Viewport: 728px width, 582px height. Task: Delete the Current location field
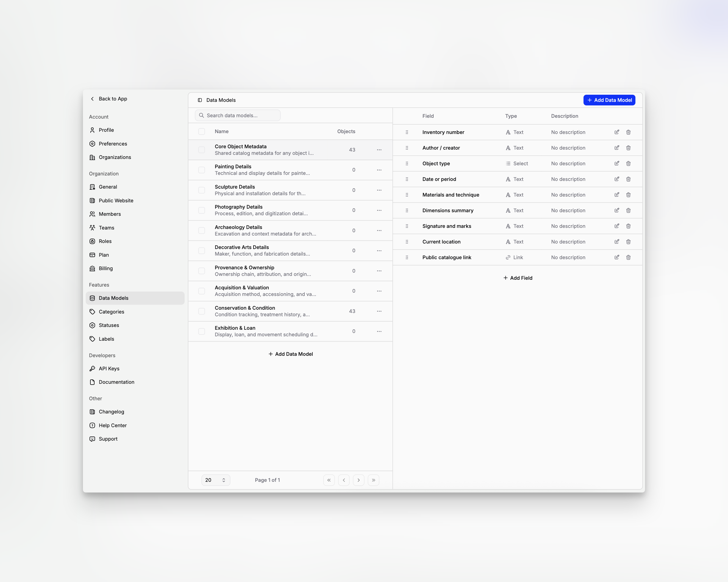point(628,242)
